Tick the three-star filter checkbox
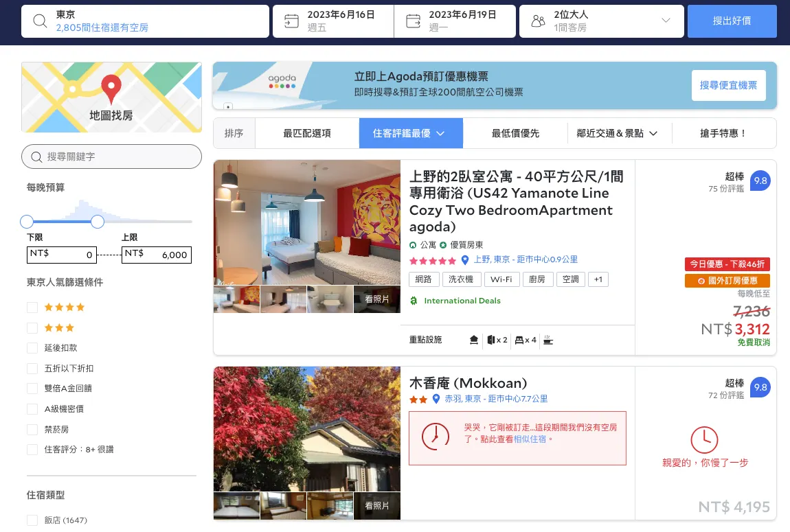790x532 pixels. click(x=32, y=328)
